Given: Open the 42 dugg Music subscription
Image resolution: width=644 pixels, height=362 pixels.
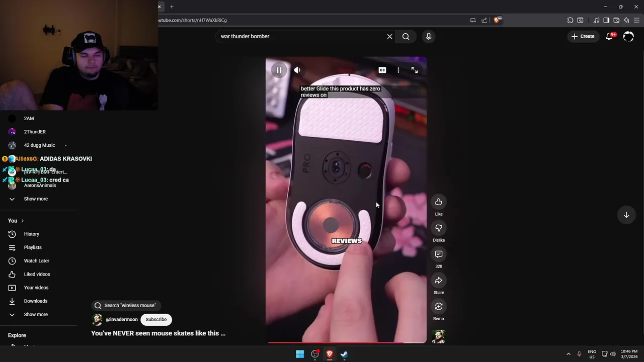Looking at the screenshot, I should 39,145.
